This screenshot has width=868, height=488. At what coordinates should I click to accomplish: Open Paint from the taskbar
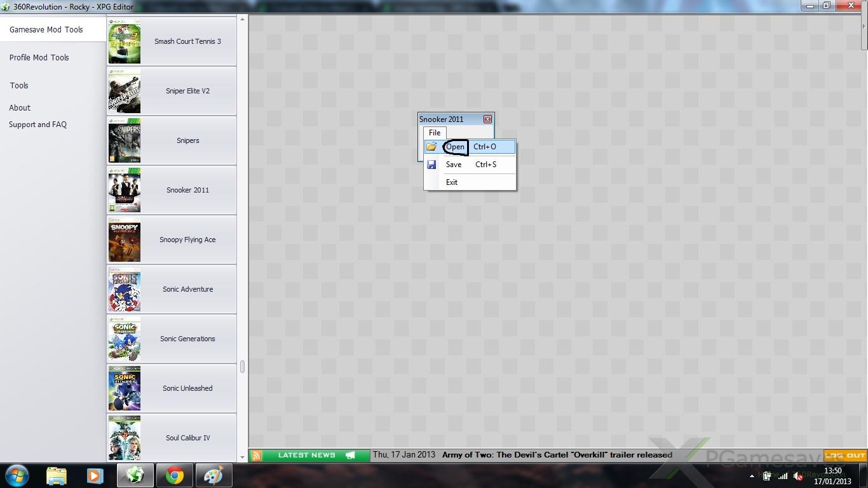click(x=214, y=475)
